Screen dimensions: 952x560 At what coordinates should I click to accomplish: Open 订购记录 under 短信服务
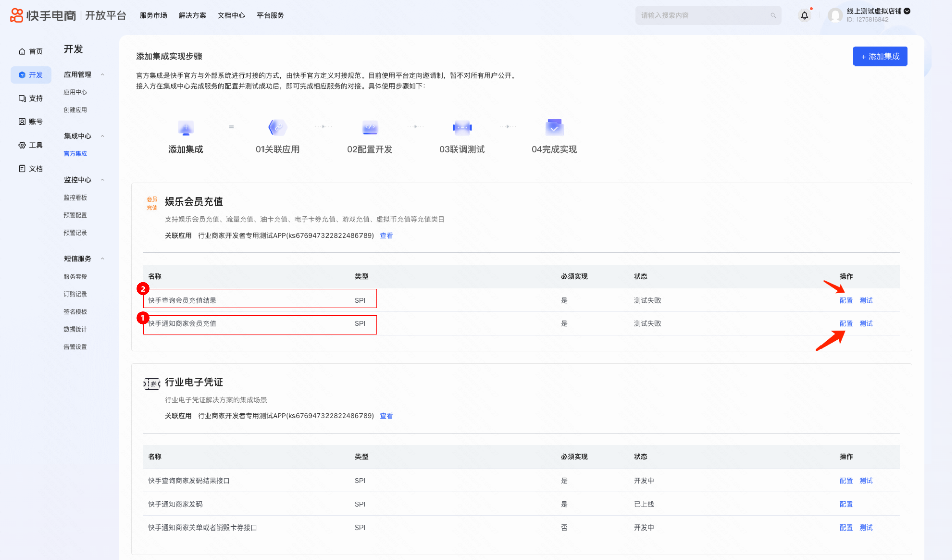75,294
